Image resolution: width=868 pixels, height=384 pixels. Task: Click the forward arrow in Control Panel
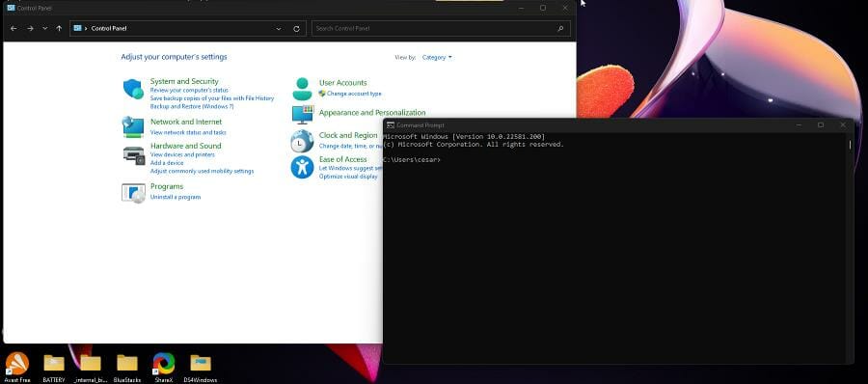(30, 28)
